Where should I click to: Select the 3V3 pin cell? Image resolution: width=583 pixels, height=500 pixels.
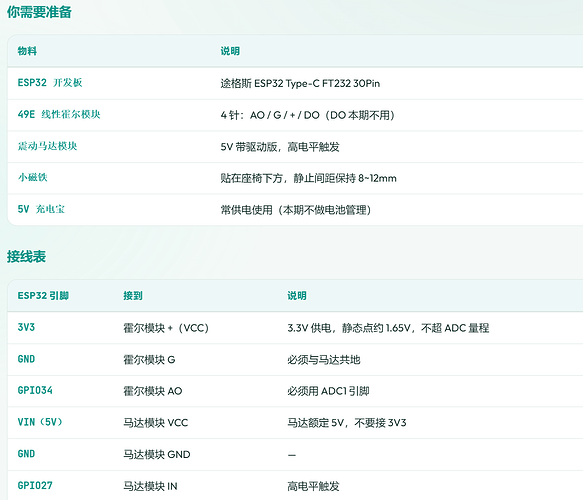click(x=26, y=327)
